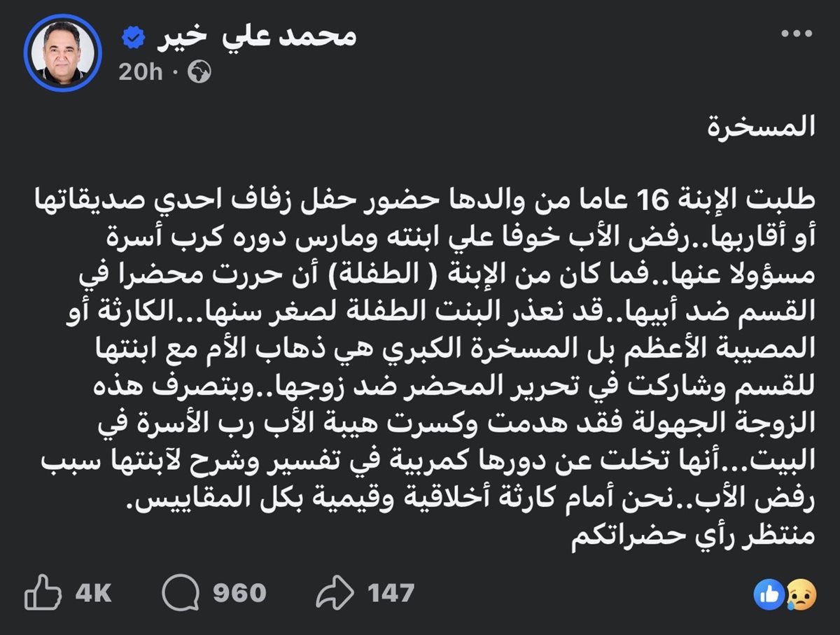The height and width of the screenshot is (635, 840).
Task: Click the thumbs-up Like icon
Action: coord(43,594)
